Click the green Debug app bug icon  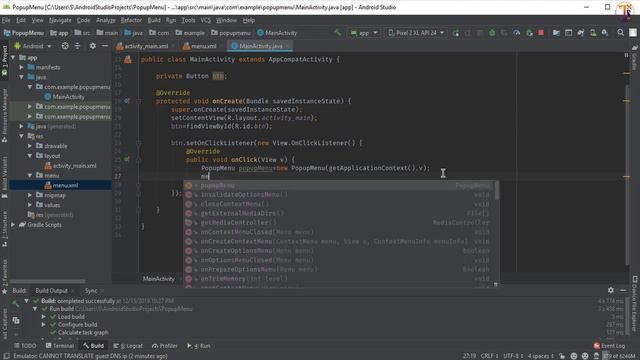click(x=492, y=33)
